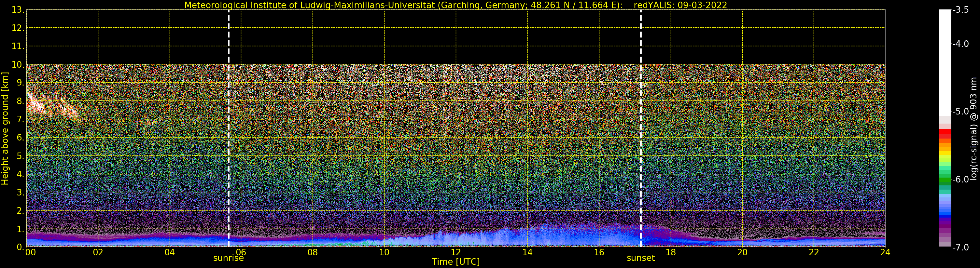Click the white top section of the colorbar
980x268 pixels.
[945, 63]
